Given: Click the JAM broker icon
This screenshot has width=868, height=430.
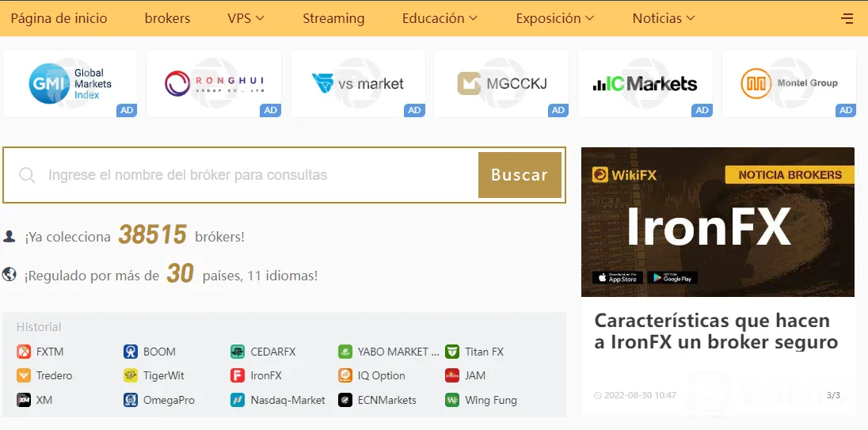Looking at the screenshot, I should (x=452, y=376).
